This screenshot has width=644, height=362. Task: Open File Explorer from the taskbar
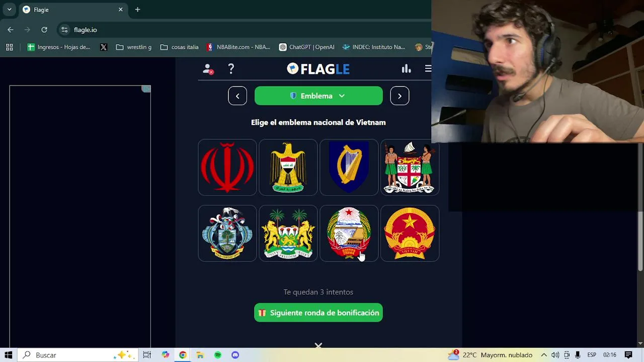(x=200, y=355)
